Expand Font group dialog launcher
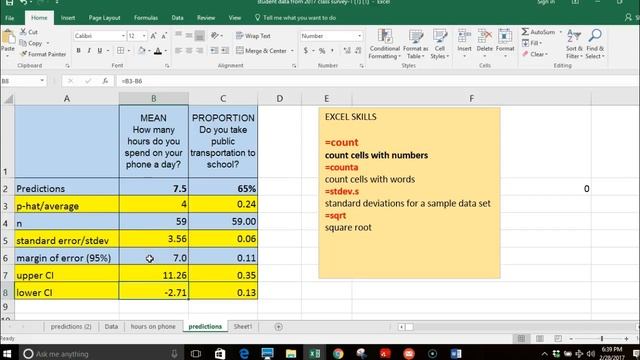The width and height of the screenshot is (640, 360). 167,66
